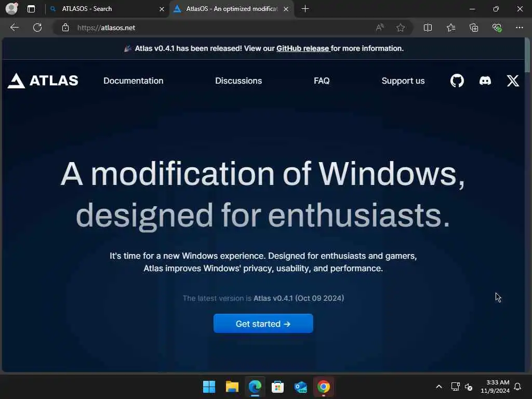
Task: Close the ATLASOS - Search tab
Action: 162,9
